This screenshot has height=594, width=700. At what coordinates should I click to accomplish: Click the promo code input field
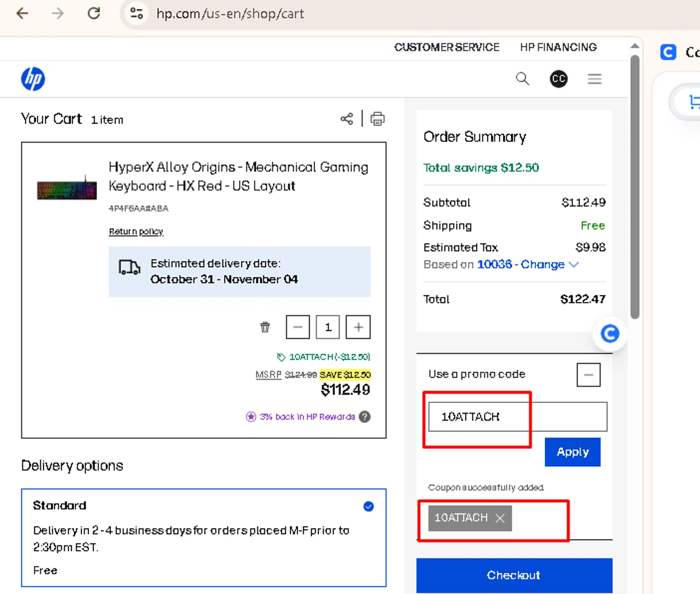tap(518, 417)
